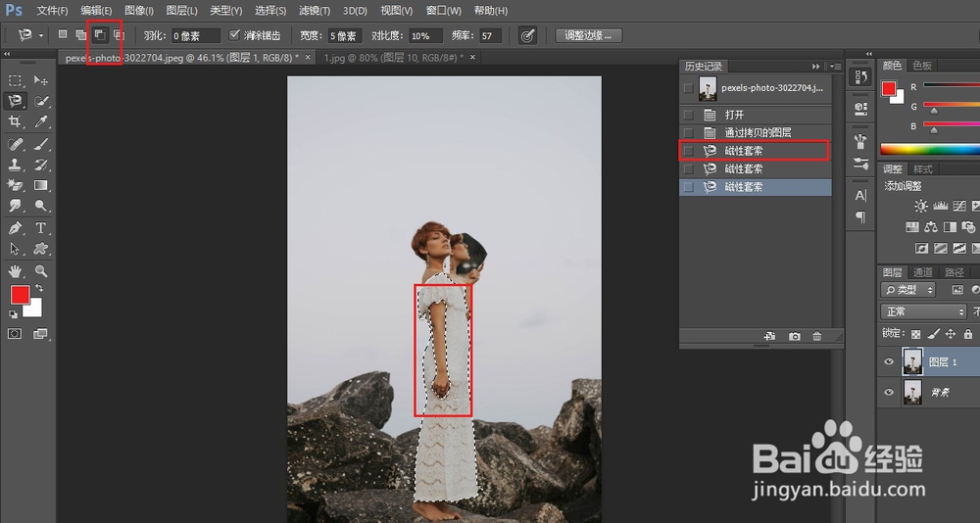The width and height of the screenshot is (980, 523).
Task: Toggle tablet pen pressure for width
Action: pos(527,35)
